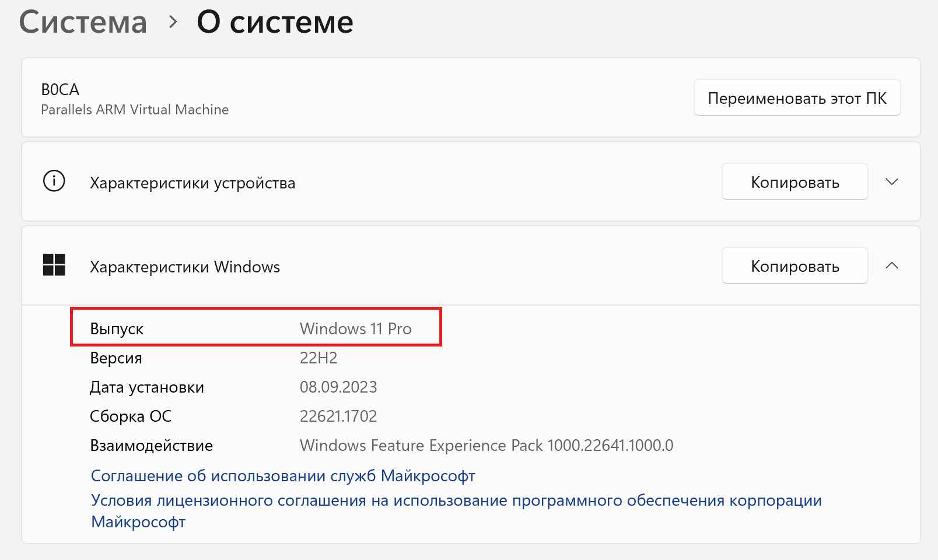Click Parallels ARM Virtual Machine label
This screenshot has height=560, width=938.
[x=135, y=110]
